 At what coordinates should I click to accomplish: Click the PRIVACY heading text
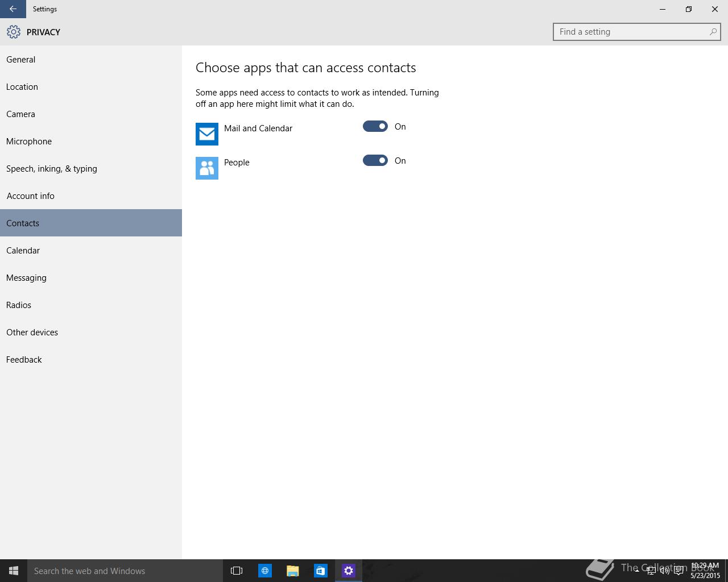[x=43, y=32]
